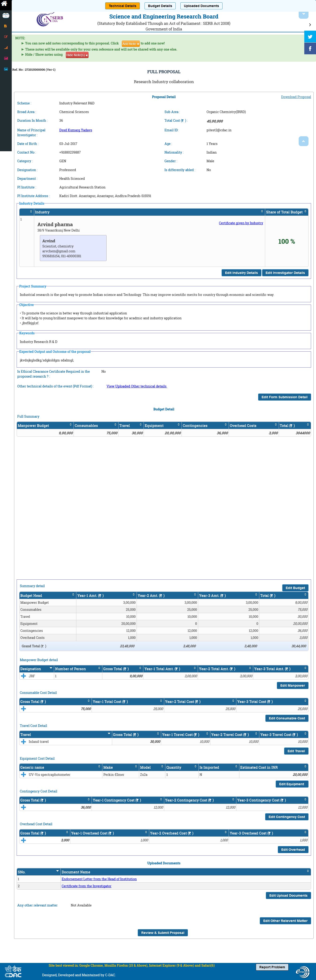Go to the Home icon in the sidebar
The width and height of the screenshot is (316, 980).
(4, 4)
